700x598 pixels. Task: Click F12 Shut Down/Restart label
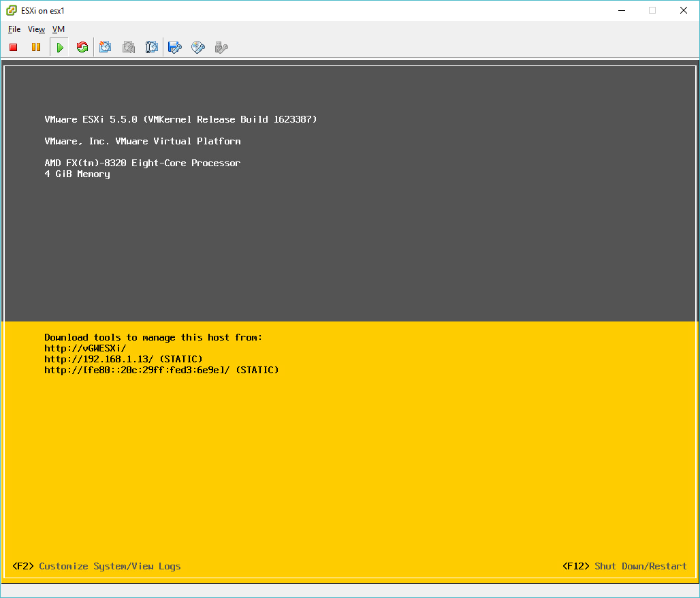[624, 566]
